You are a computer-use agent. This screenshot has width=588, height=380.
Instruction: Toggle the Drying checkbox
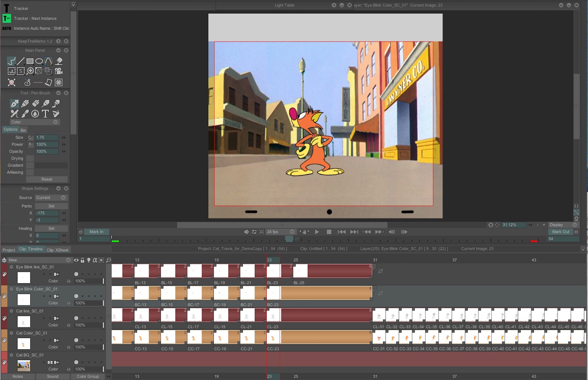click(x=30, y=158)
